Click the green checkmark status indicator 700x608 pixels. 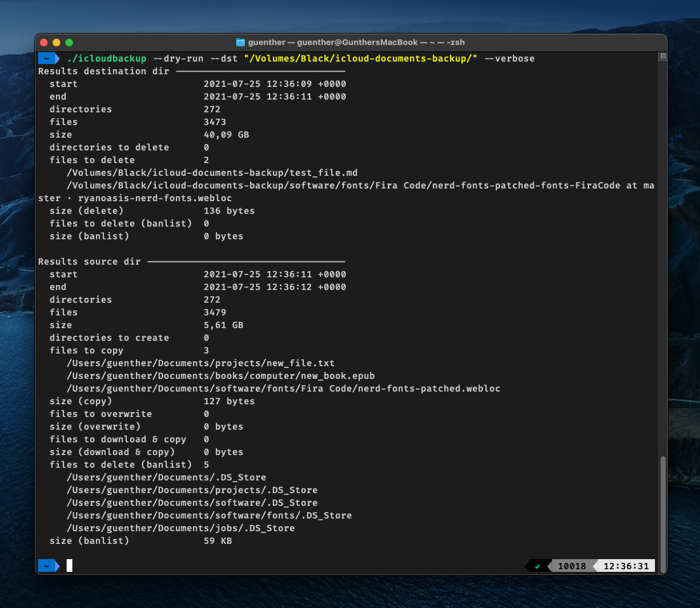tap(538, 566)
